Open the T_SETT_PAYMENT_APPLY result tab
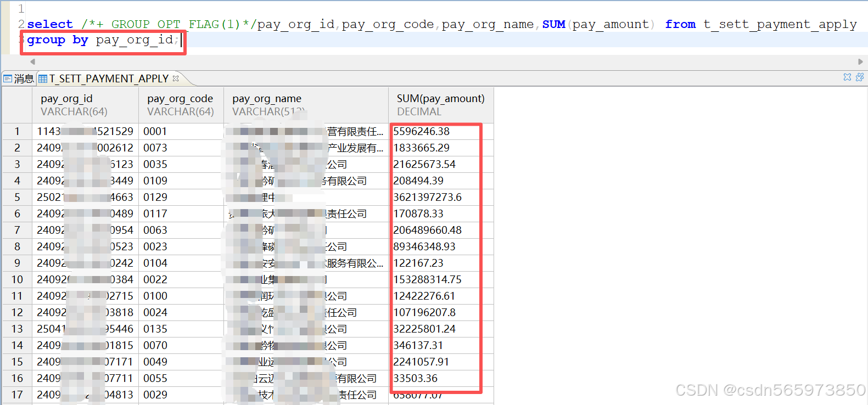Image resolution: width=868 pixels, height=405 pixels. (x=109, y=78)
